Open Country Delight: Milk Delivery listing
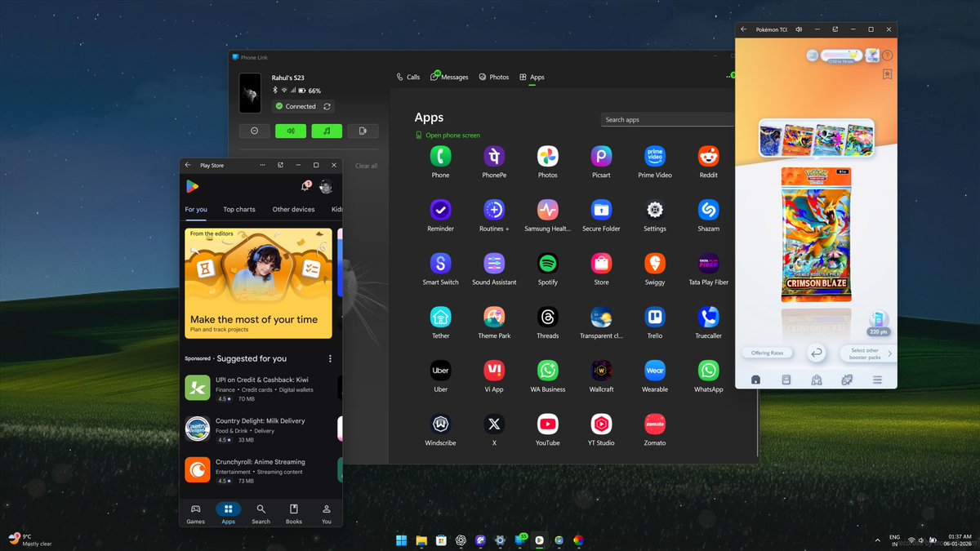The width and height of the screenshot is (980, 551). click(257, 429)
